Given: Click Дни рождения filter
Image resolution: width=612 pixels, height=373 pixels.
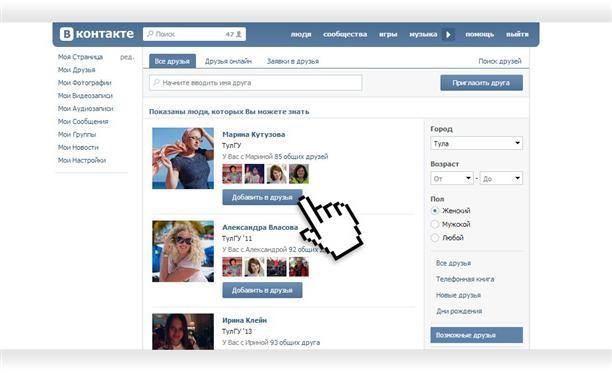Looking at the screenshot, I should 459,311.
